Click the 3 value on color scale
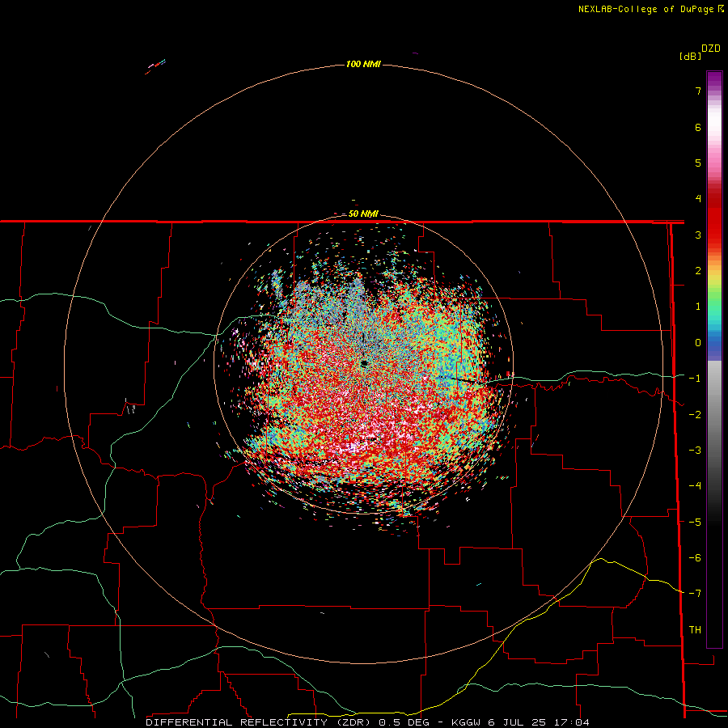This screenshot has height=728, width=728. click(698, 235)
